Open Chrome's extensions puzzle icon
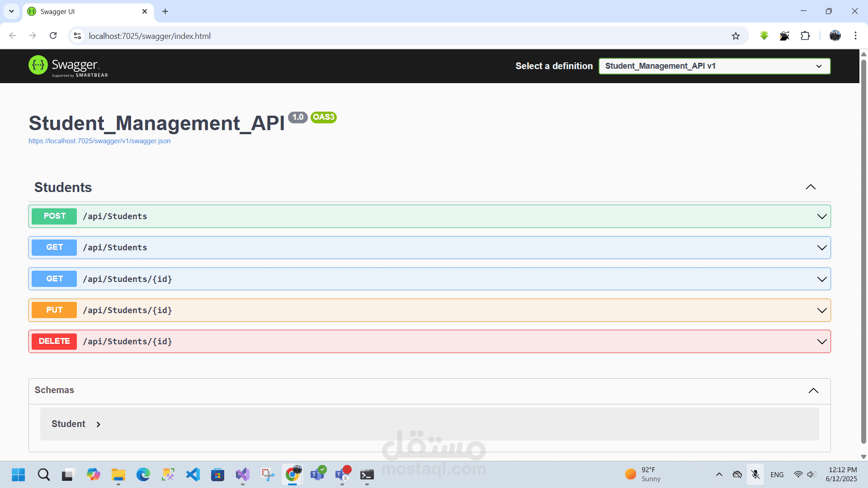868x488 pixels. pyautogui.click(x=806, y=36)
